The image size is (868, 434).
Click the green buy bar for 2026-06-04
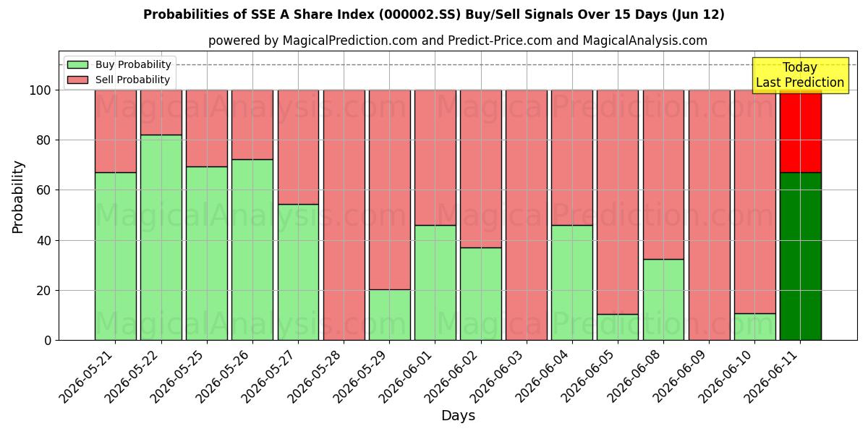[x=572, y=283]
